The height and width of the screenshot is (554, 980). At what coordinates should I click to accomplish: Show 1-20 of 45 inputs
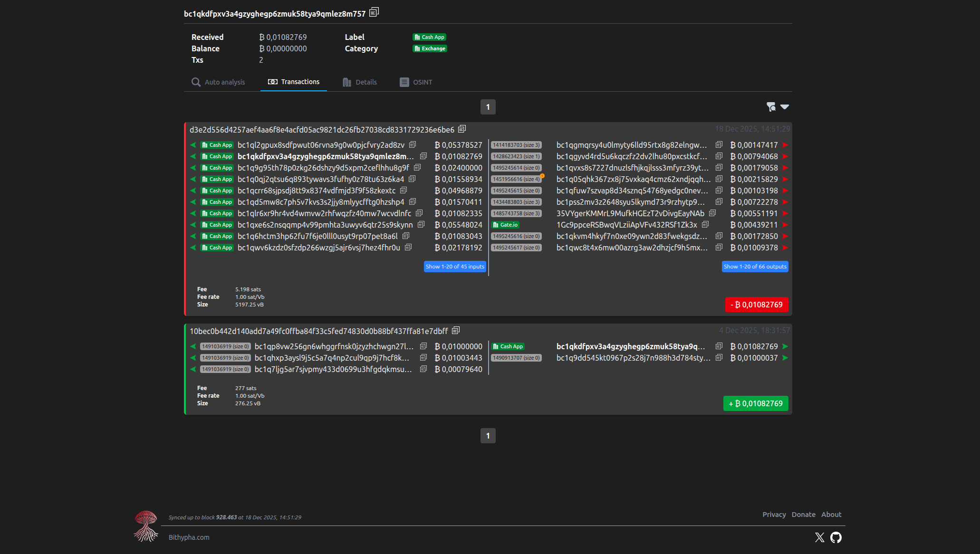(455, 267)
